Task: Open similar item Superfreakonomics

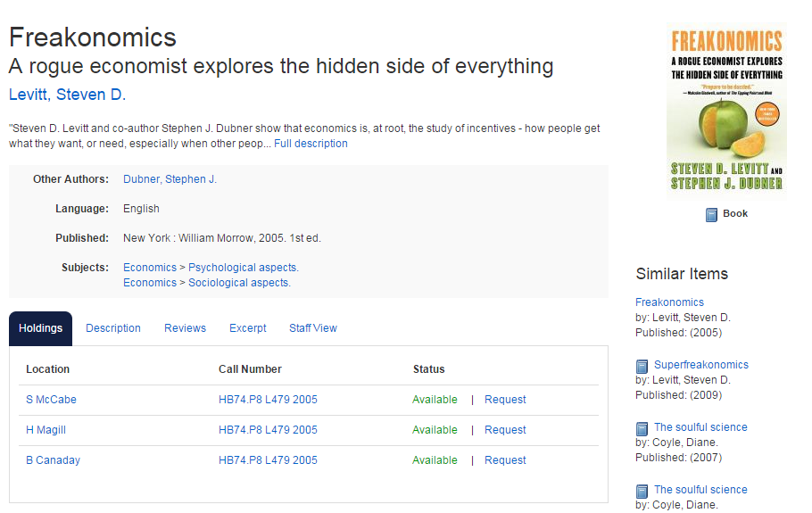Action: click(x=701, y=365)
